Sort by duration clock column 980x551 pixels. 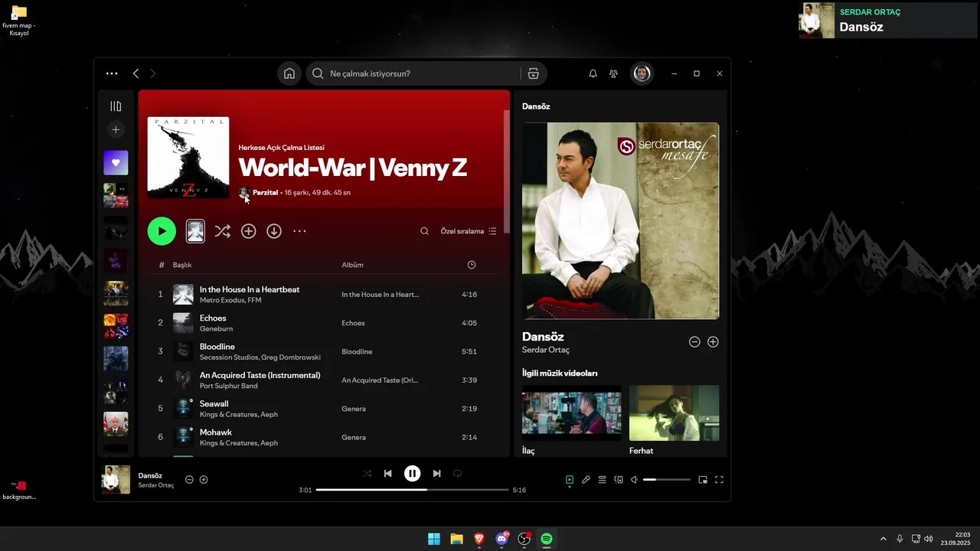[x=472, y=265]
